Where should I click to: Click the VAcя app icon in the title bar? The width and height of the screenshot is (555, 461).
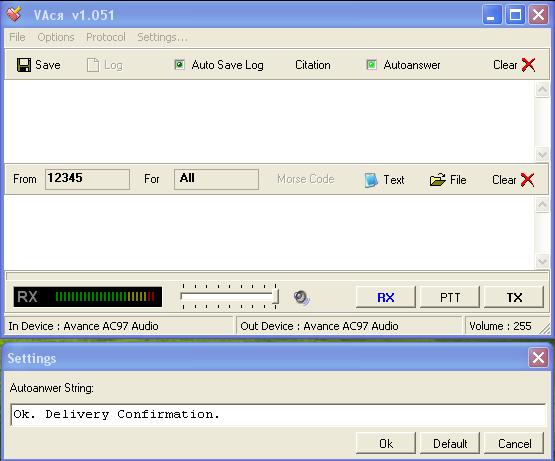click(x=14, y=15)
